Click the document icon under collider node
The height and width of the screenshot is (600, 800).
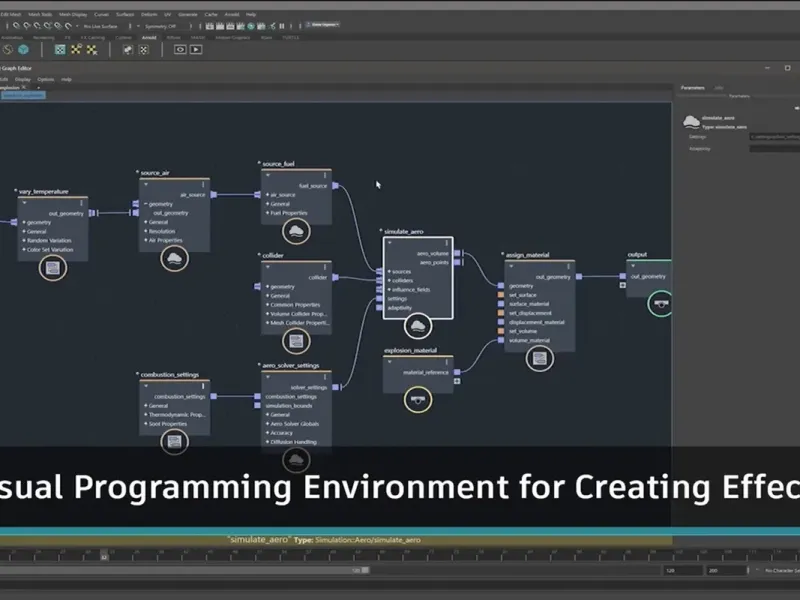(296, 342)
